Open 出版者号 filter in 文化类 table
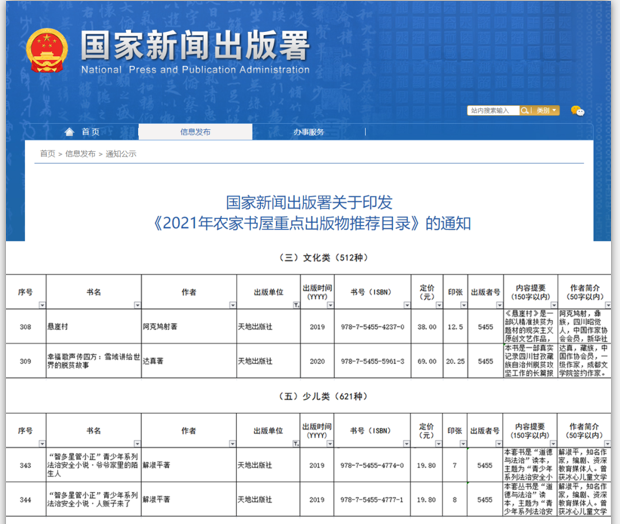620x524 pixels. [x=499, y=305]
